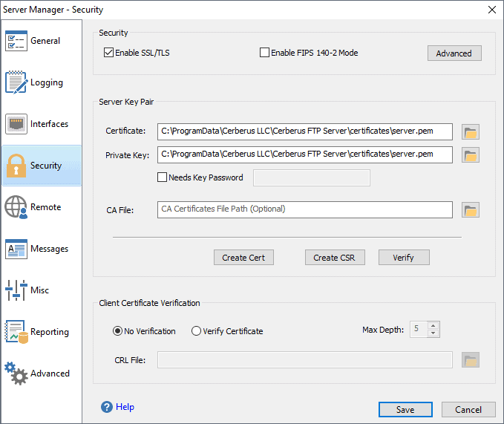Browse for the Certificate file folder icon

point(471,131)
